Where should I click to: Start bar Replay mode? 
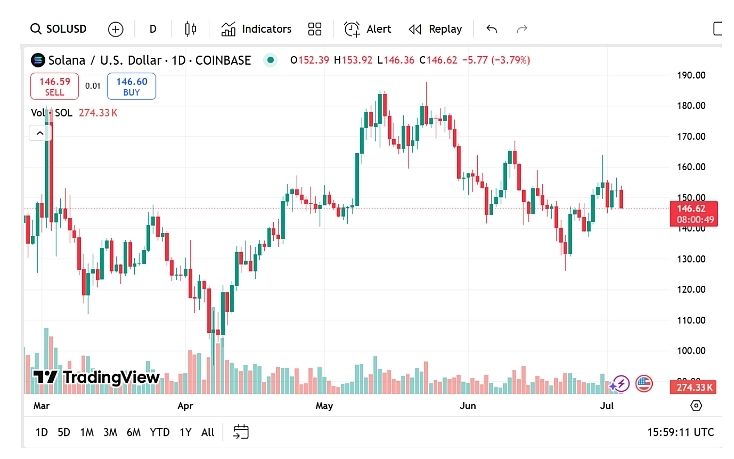pyautogui.click(x=435, y=29)
